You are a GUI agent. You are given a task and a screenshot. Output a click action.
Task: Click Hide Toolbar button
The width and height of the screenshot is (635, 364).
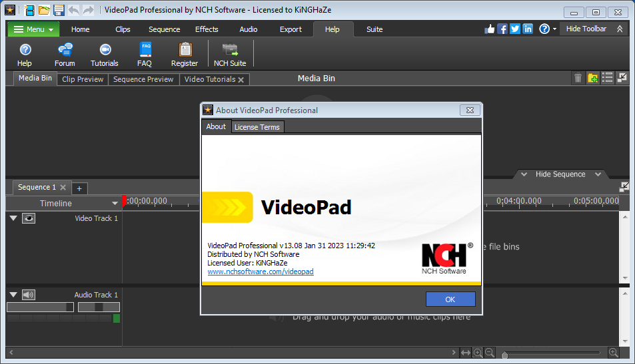click(586, 29)
